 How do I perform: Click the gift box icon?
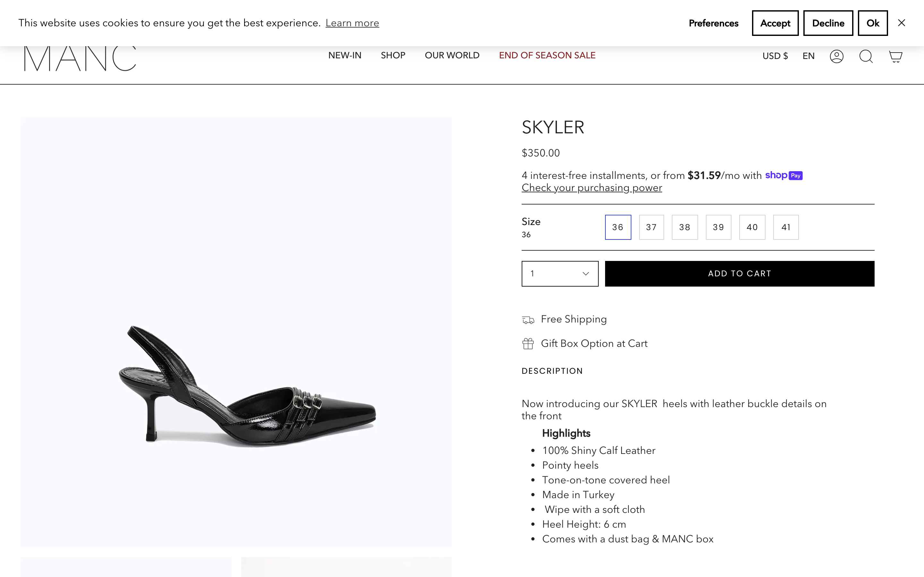pyautogui.click(x=528, y=343)
